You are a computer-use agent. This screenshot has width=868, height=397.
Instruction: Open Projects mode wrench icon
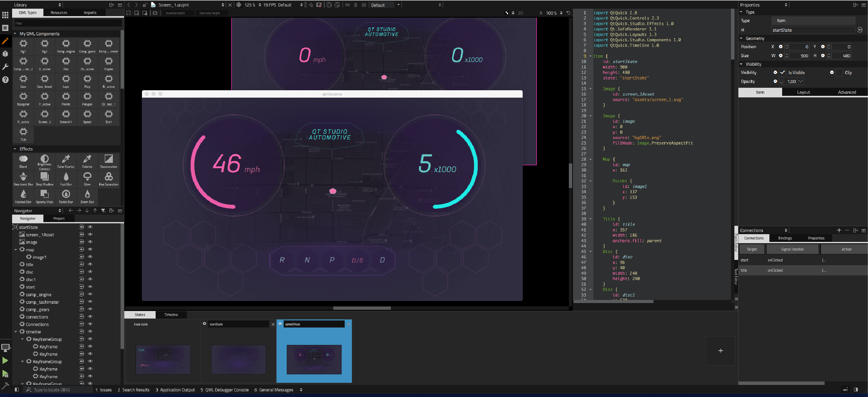(x=5, y=67)
